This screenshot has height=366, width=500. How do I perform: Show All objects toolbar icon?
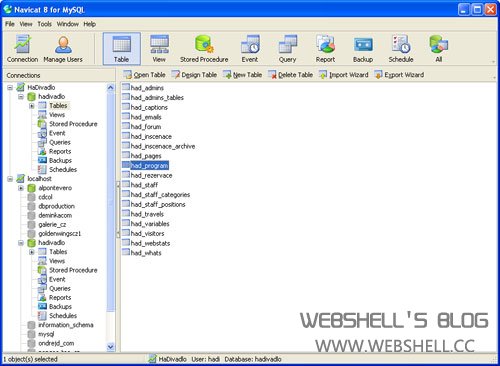click(439, 49)
